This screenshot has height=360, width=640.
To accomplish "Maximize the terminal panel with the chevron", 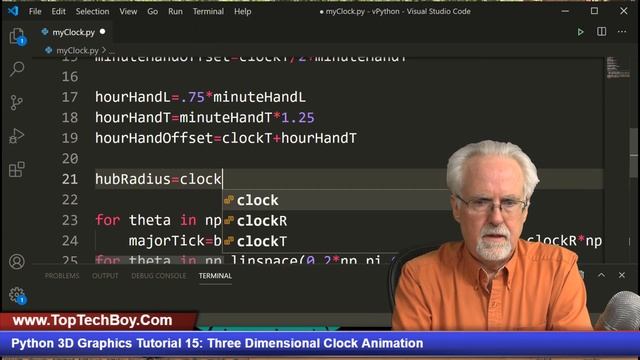I will pos(601,275).
